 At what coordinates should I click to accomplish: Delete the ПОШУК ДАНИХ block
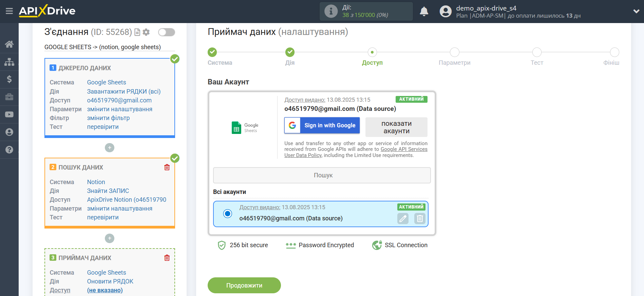(167, 167)
